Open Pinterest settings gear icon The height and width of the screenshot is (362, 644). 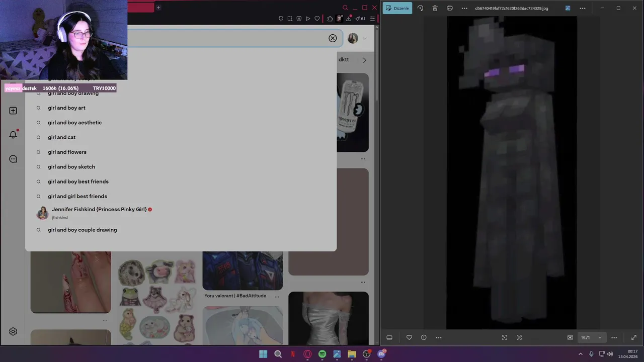tap(13, 331)
